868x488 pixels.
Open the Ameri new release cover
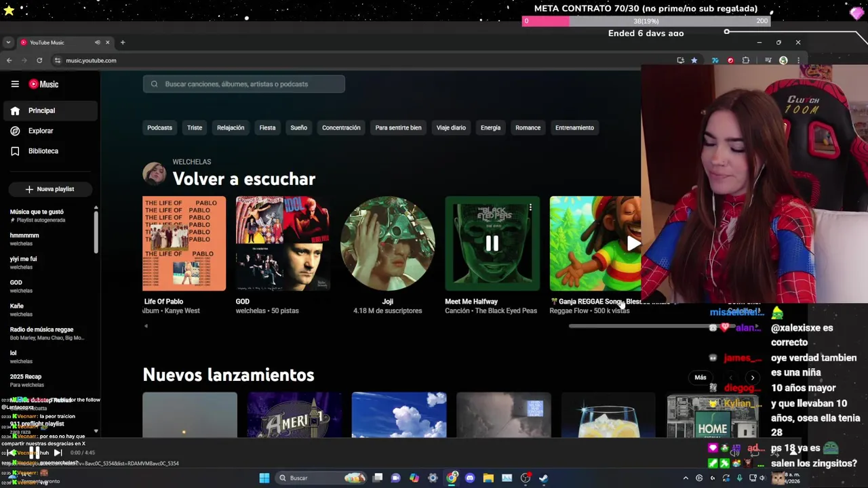click(x=294, y=415)
